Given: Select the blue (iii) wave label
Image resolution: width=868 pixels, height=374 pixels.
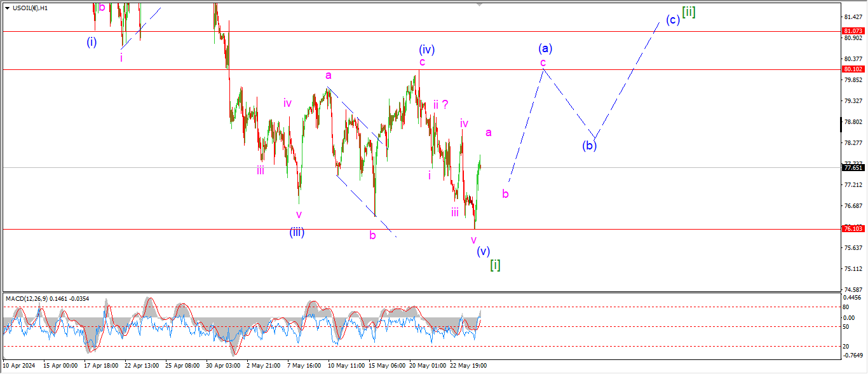Looking at the screenshot, I should pyautogui.click(x=297, y=232).
